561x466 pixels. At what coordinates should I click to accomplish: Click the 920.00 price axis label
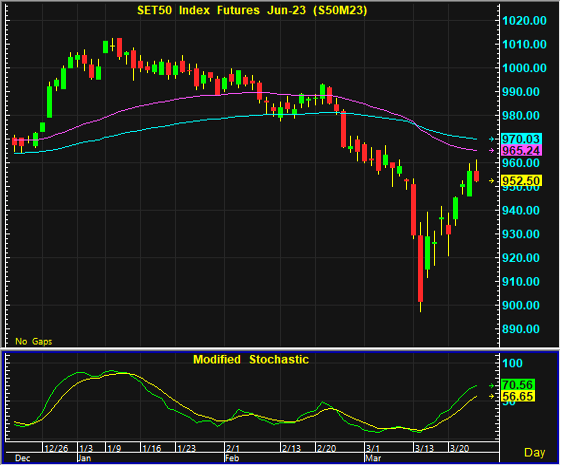[x=521, y=258]
